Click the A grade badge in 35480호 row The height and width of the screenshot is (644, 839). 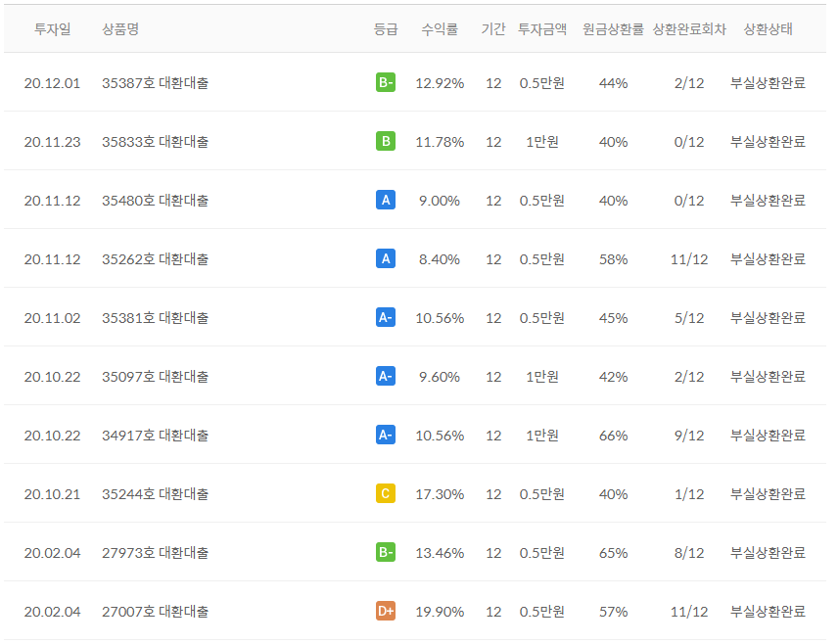386,200
